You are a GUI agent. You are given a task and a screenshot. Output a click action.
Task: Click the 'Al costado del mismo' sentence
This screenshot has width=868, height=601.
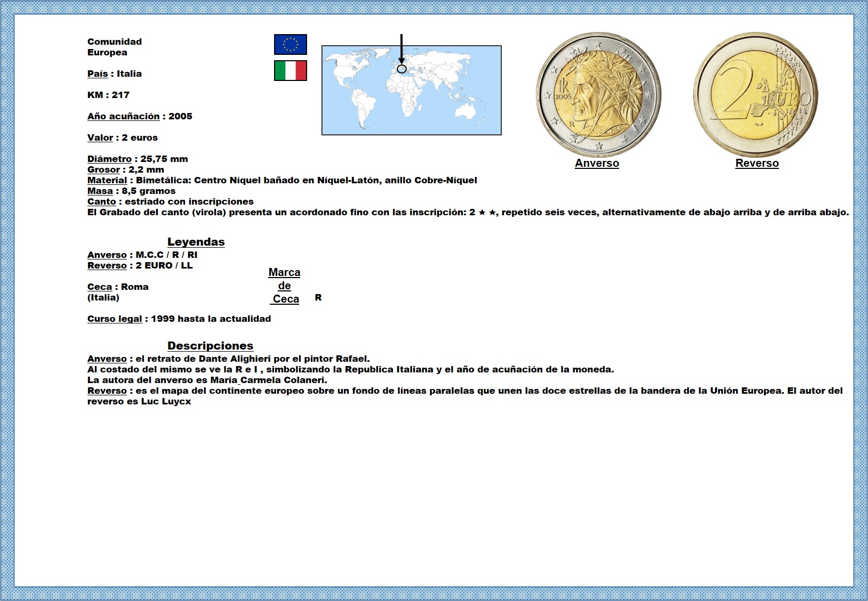pos(351,369)
